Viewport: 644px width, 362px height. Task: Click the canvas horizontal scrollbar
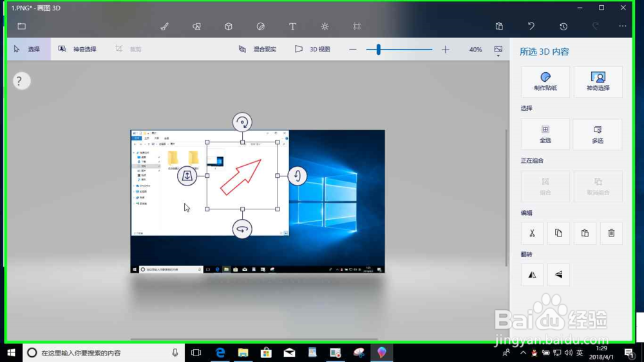pos(254,339)
